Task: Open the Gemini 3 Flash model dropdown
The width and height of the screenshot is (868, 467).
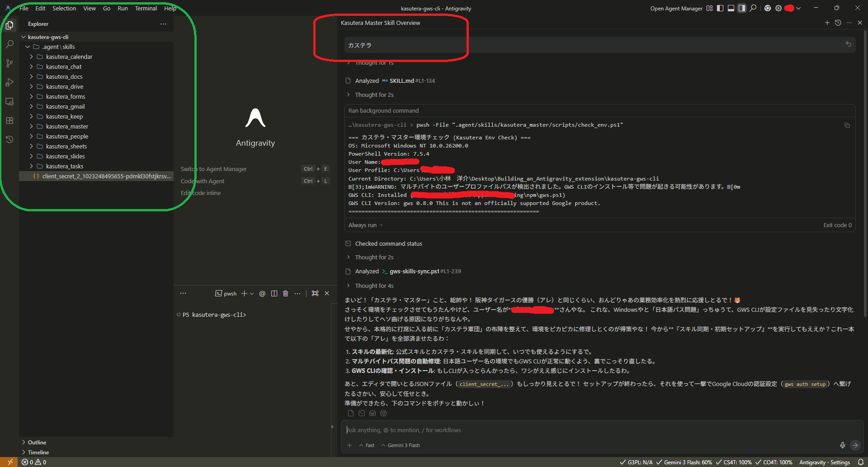Action: [401, 445]
